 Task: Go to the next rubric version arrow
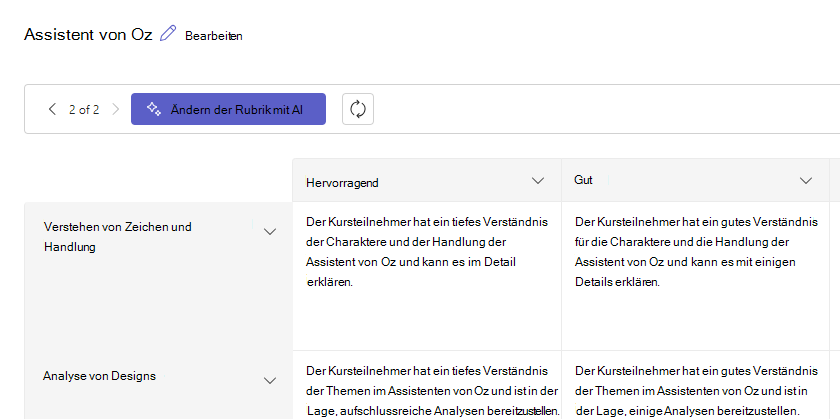click(x=115, y=109)
